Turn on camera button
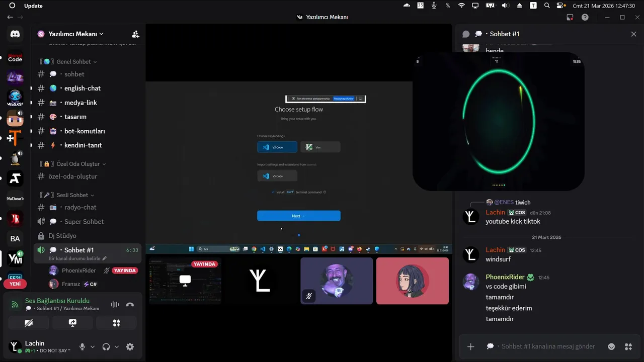 tap(29, 323)
